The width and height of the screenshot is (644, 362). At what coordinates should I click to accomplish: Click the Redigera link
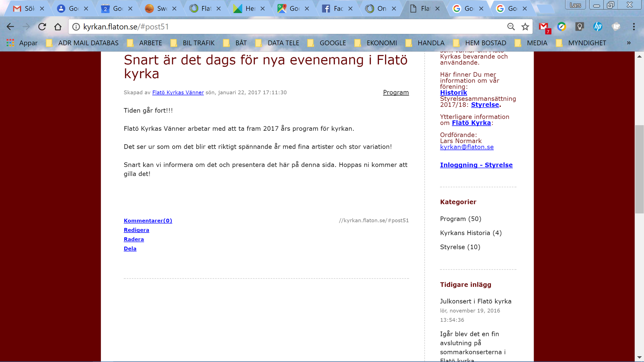(x=136, y=230)
